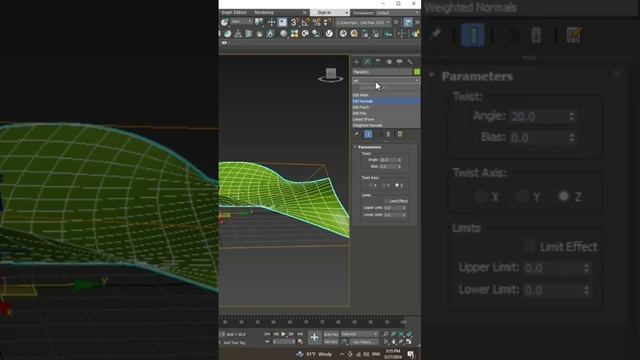Open the Sign In dropdown

pos(330,13)
